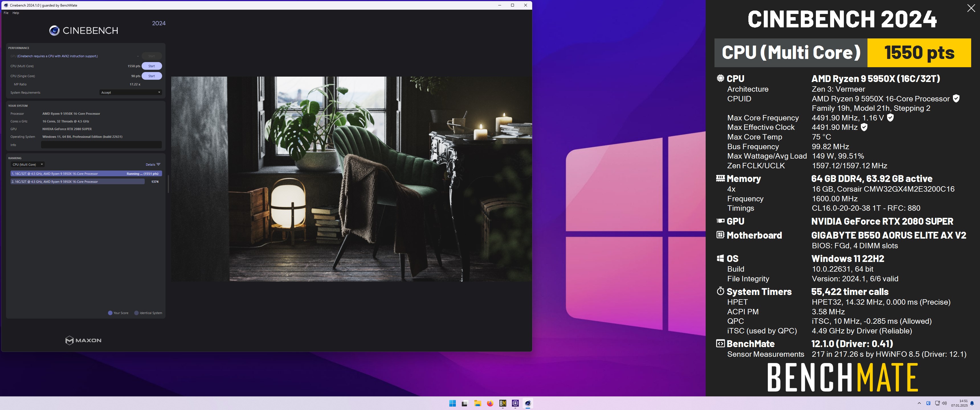Click the 90 pts single core score

point(135,76)
